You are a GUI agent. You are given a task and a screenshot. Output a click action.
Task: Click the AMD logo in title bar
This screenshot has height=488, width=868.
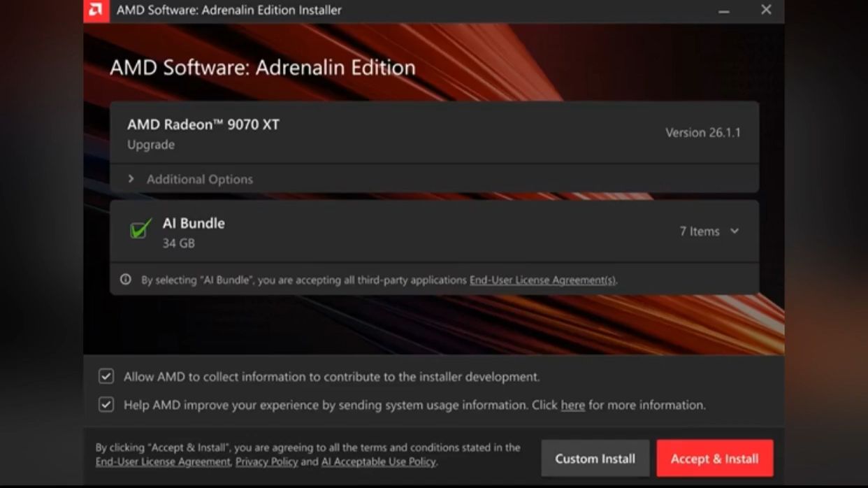coord(96,10)
